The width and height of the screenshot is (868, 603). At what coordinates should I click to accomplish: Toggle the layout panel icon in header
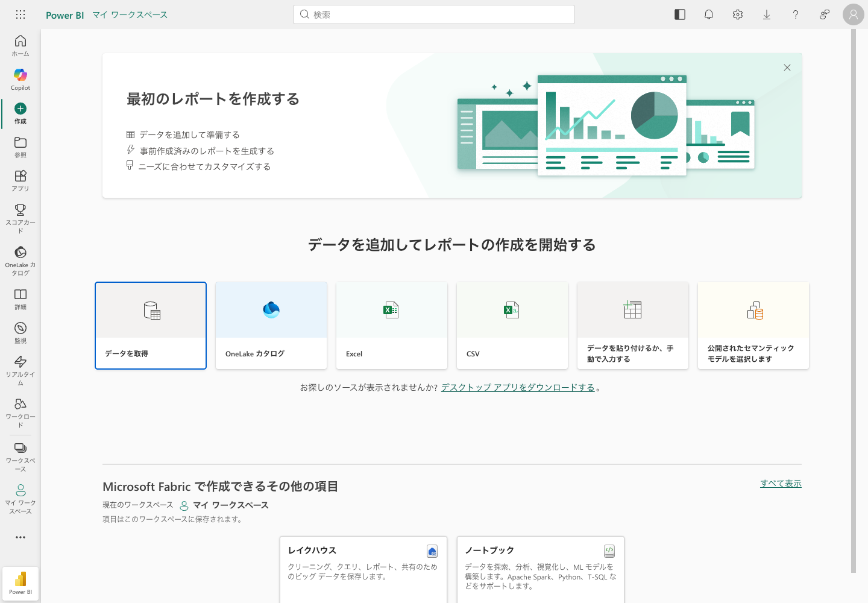[x=680, y=14]
